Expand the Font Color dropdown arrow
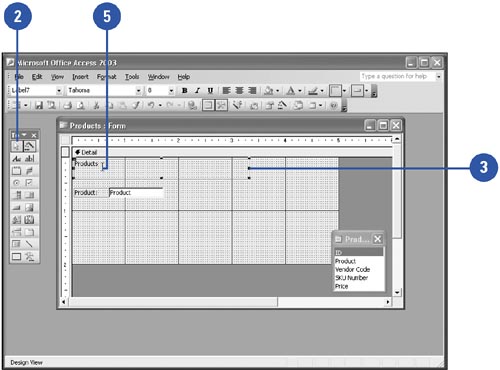Screen dimensions: 500x370 300,91
